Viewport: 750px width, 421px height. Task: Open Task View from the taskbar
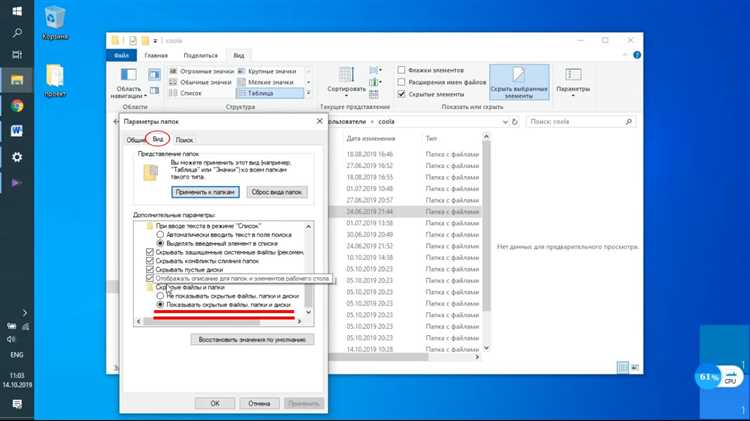(x=17, y=55)
